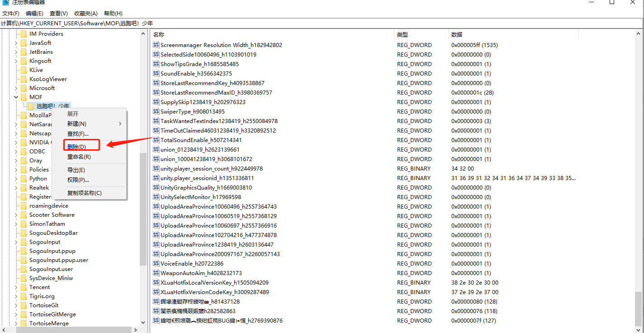This screenshot has width=644, height=333.
Task: Open the 新建(N) submenu arrow
Action: pos(120,124)
